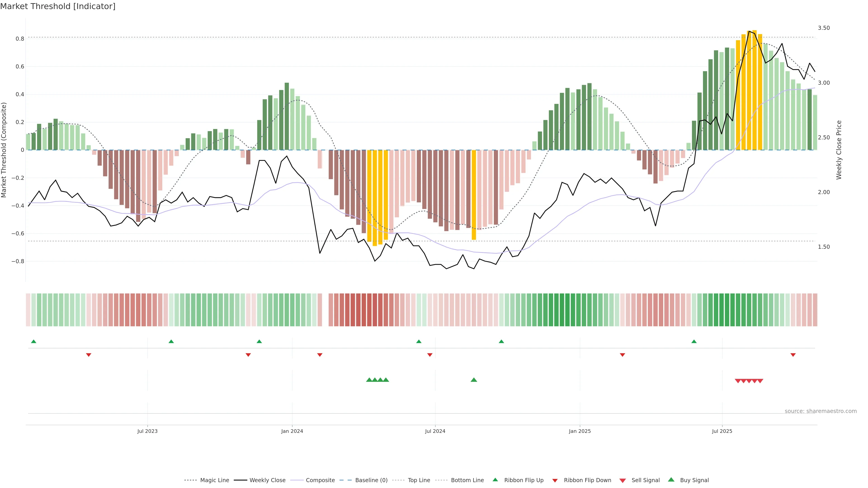The width and height of the screenshot is (868, 488).
Task: Click the Buy Signal green triangle in legend
Action: point(671,480)
